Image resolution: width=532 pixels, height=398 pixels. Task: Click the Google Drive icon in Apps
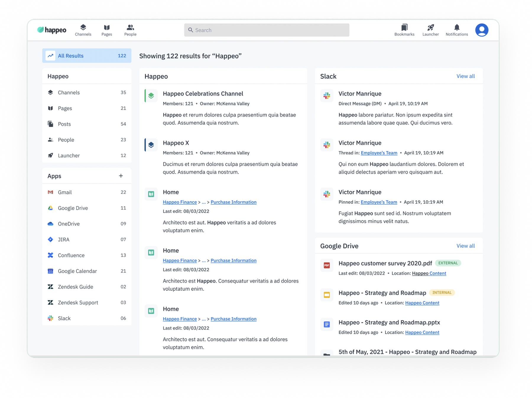[51, 208]
